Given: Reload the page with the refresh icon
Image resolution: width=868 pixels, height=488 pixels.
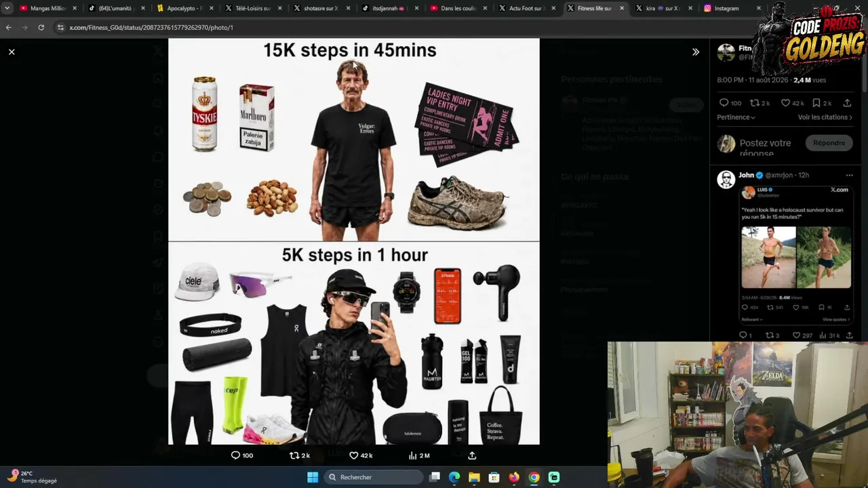Looking at the screenshot, I should [x=41, y=27].
